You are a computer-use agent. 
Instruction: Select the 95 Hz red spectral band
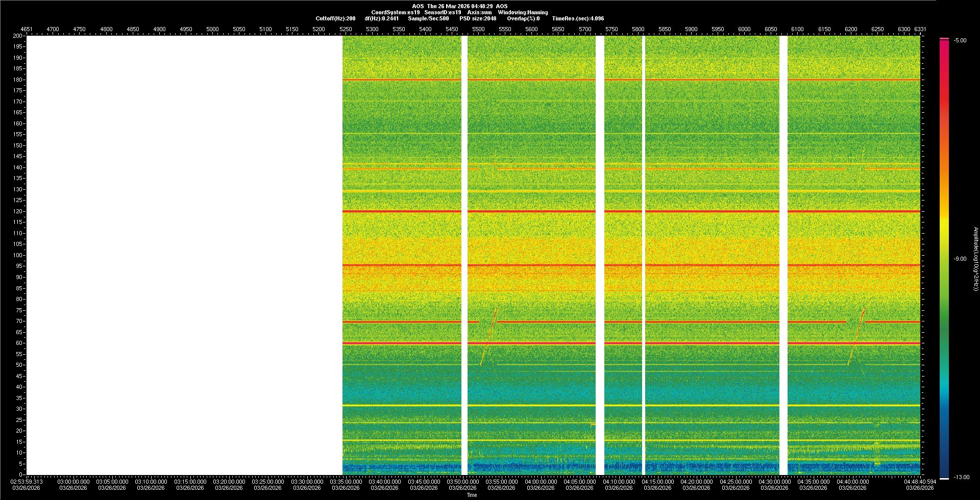click(531, 265)
